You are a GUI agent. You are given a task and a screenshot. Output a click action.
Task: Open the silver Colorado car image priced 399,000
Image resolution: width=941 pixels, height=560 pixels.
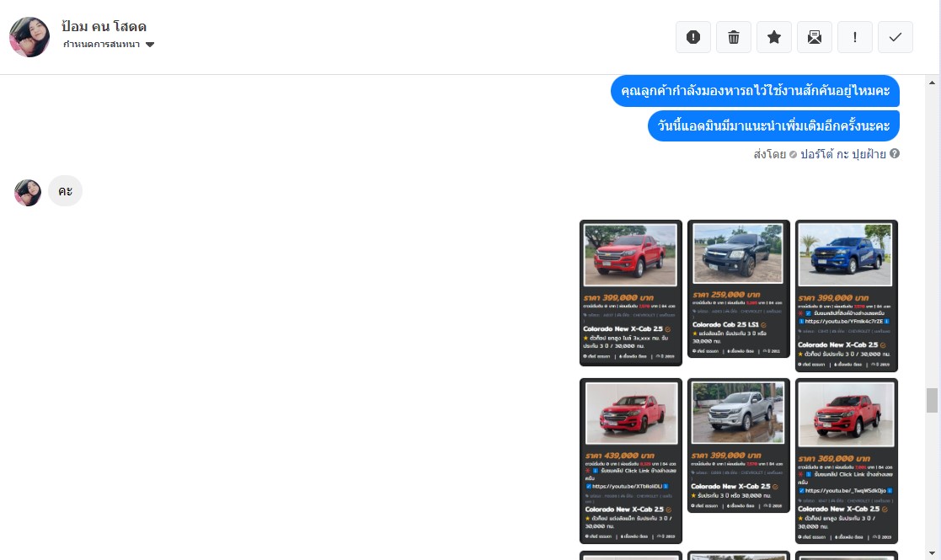coord(738,445)
